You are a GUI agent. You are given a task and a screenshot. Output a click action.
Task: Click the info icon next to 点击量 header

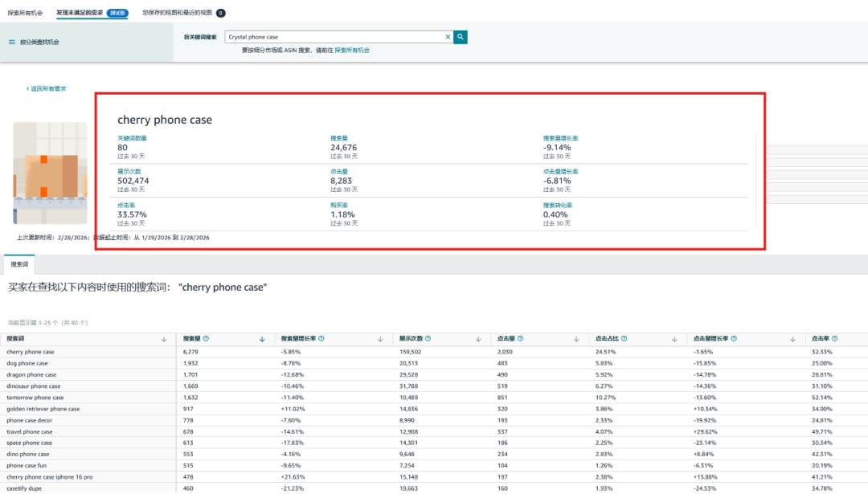[x=523, y=339]
